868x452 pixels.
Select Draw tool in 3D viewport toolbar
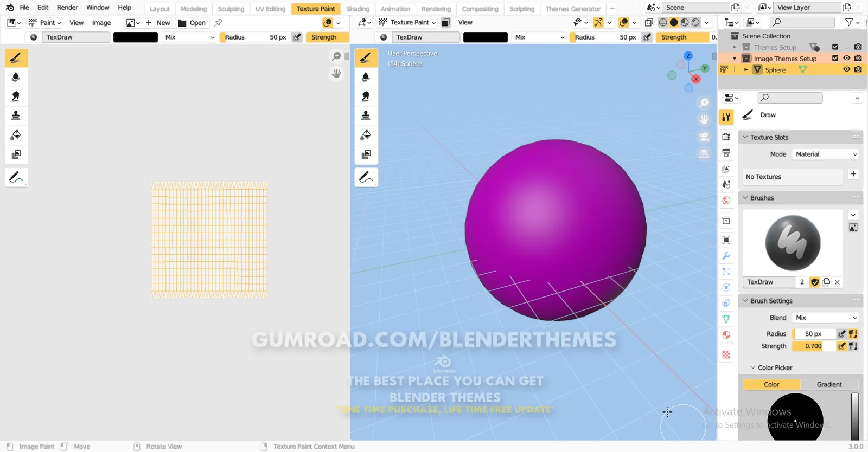[366, 58]
